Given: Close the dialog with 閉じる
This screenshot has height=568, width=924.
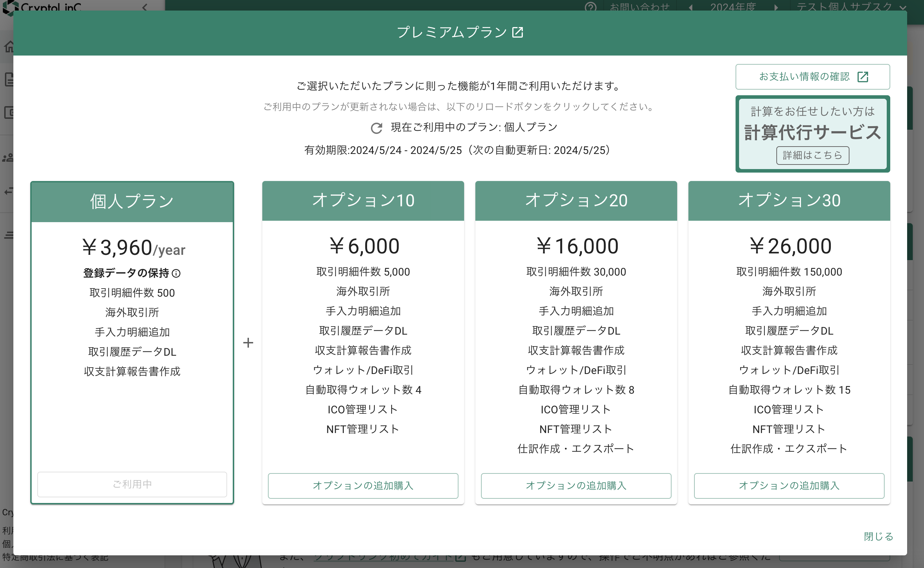Looking at the screenshot, I should coord(878,536).
